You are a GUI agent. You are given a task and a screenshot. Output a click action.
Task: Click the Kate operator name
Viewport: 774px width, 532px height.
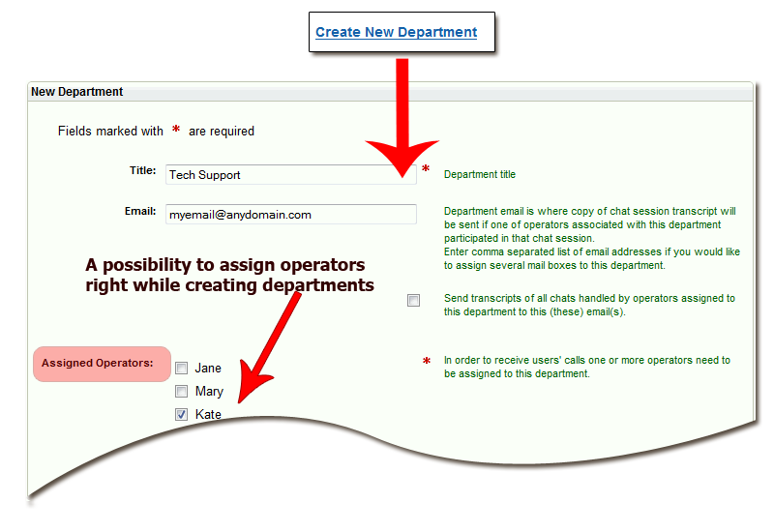(x=208, y=415)
